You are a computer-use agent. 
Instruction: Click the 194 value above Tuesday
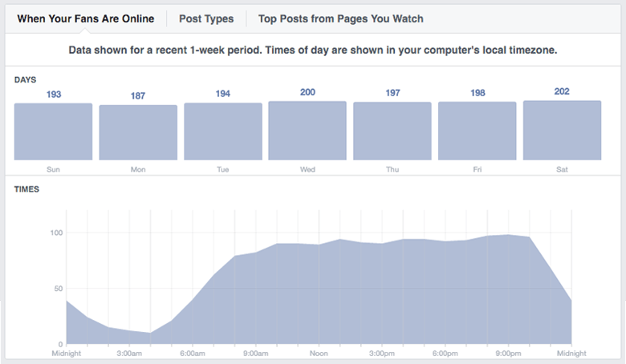[x=223, y=94]
